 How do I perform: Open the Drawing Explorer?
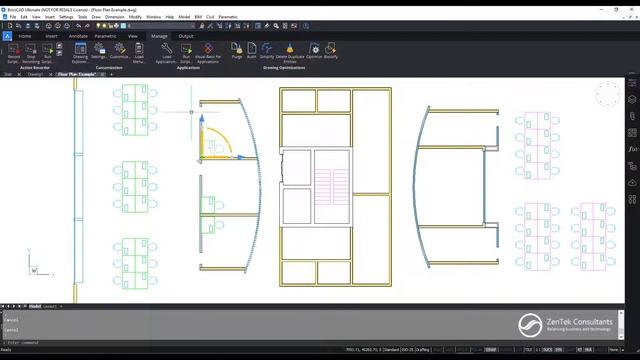pos(80,49)
